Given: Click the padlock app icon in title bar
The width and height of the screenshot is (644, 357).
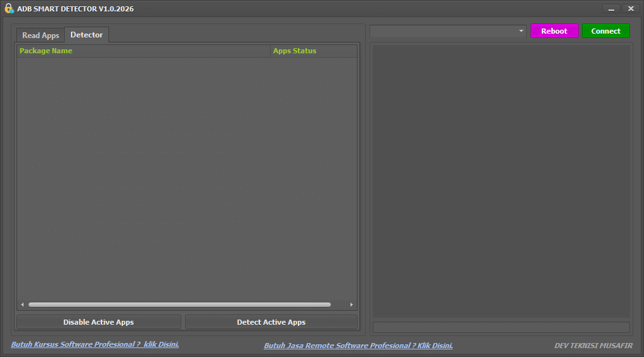Looking at the screenshot, I should pos(9,9).
